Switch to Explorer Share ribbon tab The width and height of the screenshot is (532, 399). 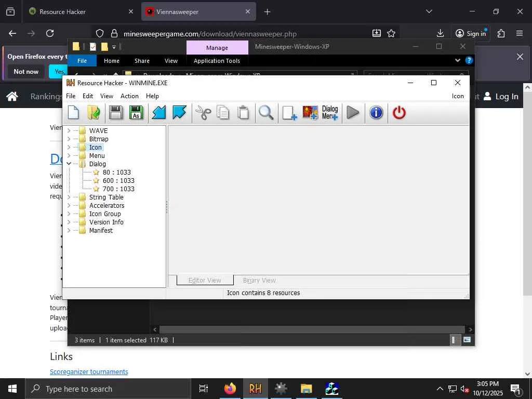click(x=142, y=61)
